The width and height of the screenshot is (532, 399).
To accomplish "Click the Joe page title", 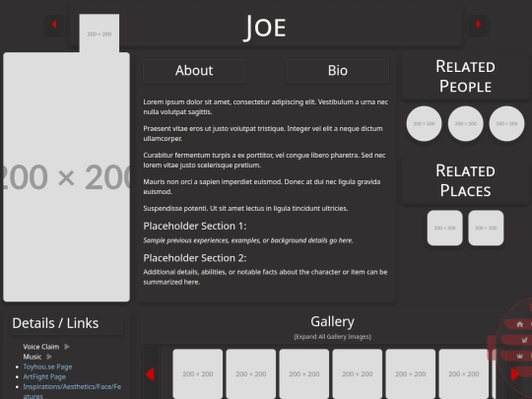I will coord(265,28).
